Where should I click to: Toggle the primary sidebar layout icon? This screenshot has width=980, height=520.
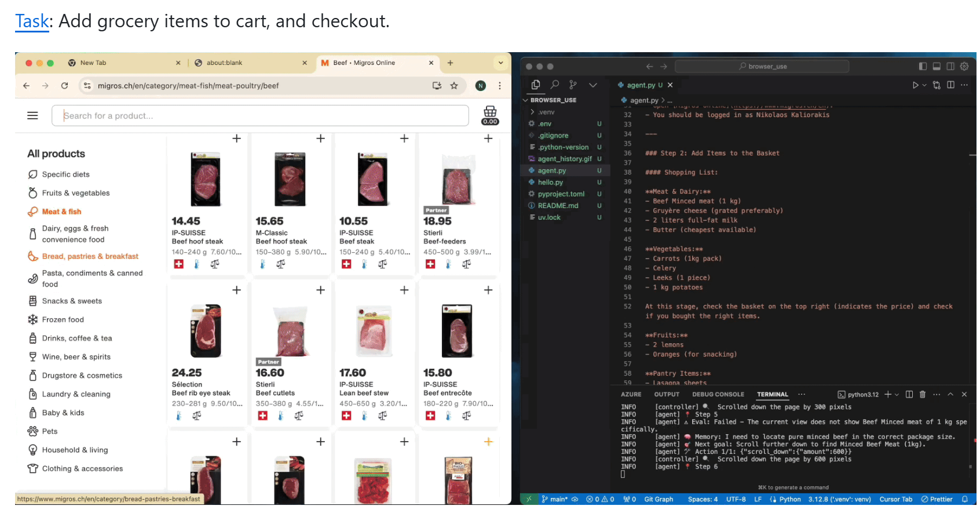(x=923, y=67)
